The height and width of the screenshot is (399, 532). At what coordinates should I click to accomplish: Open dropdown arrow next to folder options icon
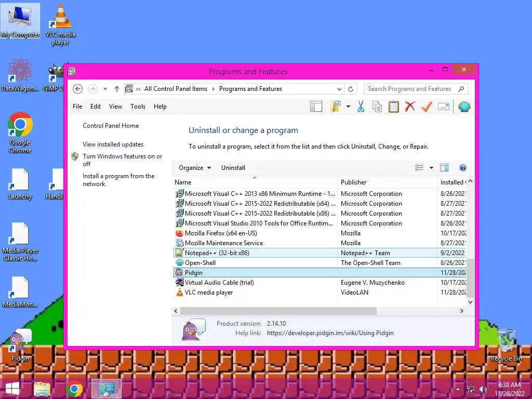point(348,107)
